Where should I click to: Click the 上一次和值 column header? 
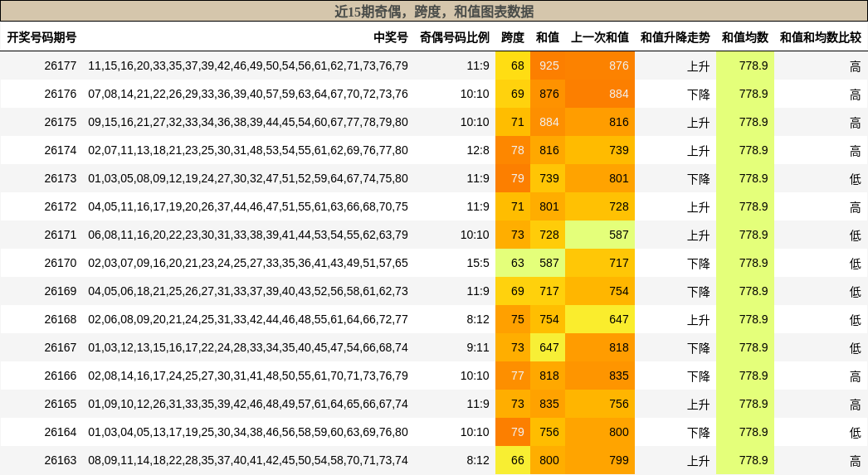click(x=600, y=37)
